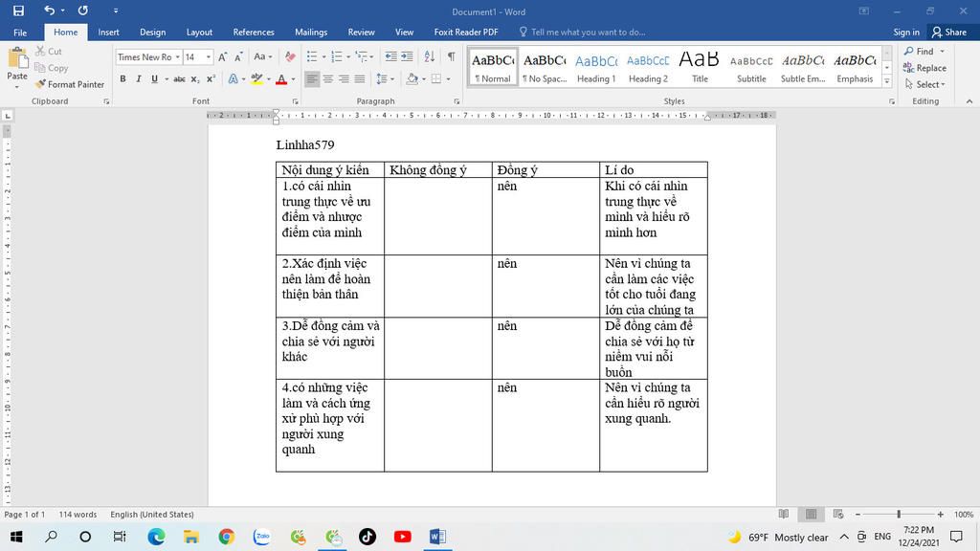The image size is (980, 551).
Task: Switch to the Design tab
Action: 152,33
